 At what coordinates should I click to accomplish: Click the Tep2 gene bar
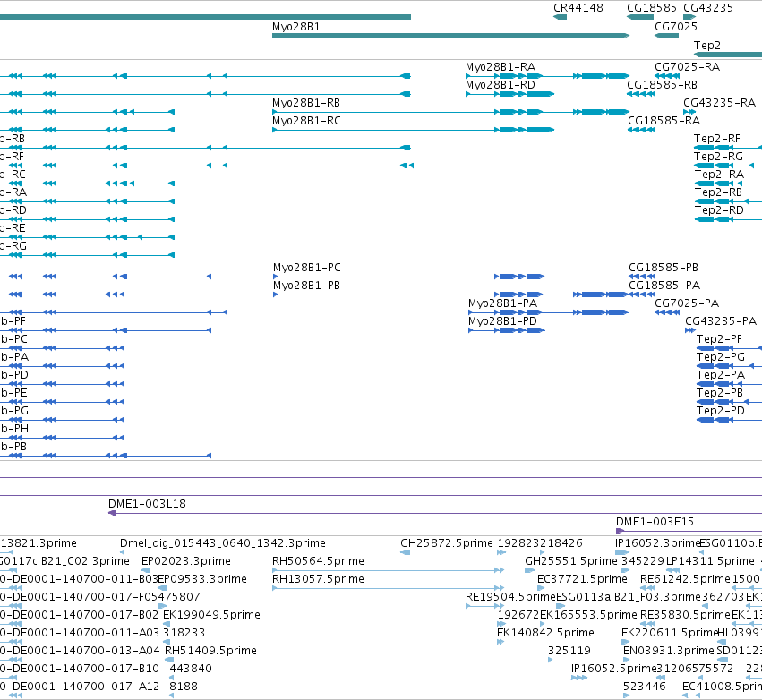point(727,55)
